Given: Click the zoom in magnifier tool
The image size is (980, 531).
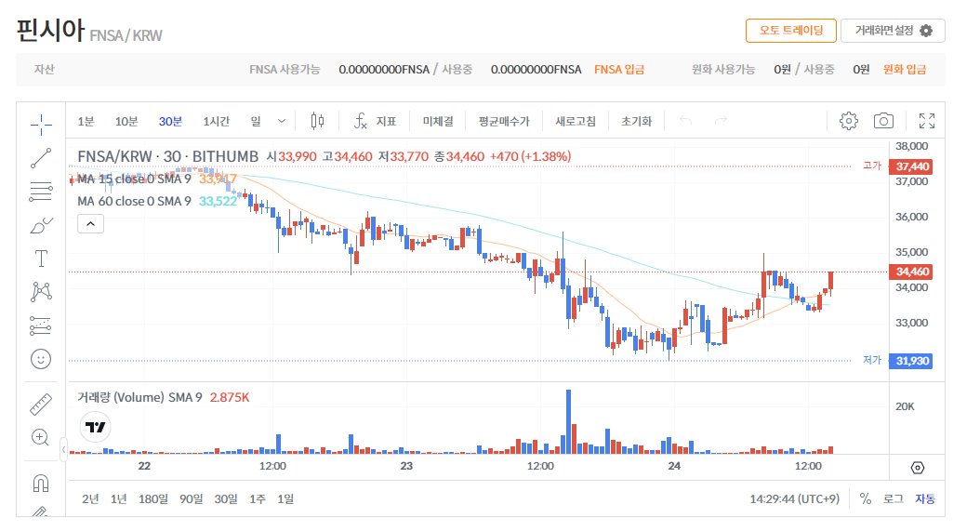Looking at the screenshot, I should point(41,437).
